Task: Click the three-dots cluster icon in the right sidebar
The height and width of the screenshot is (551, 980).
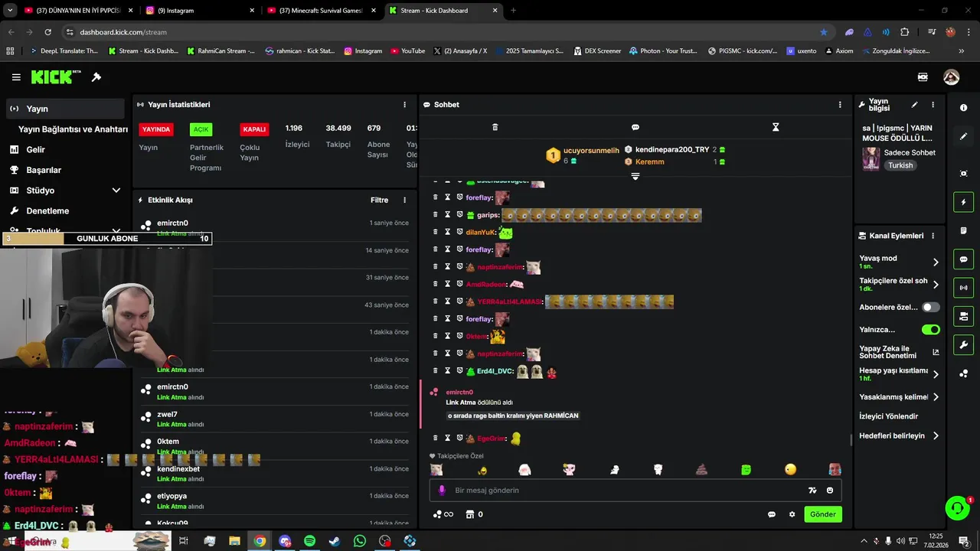Action: 963,373
